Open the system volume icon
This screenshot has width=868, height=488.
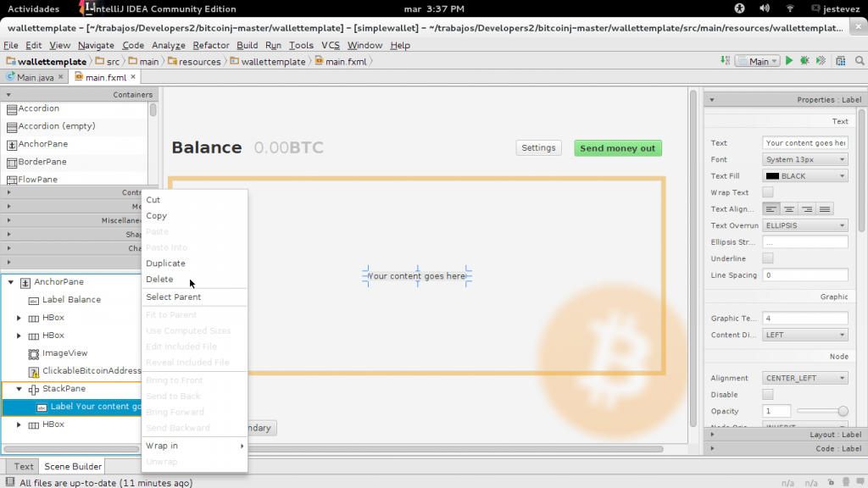click(765, 8)
